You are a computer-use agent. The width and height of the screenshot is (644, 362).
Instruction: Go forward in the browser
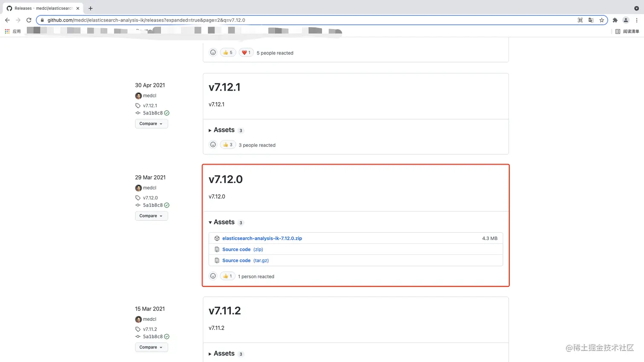pos(18,20)
